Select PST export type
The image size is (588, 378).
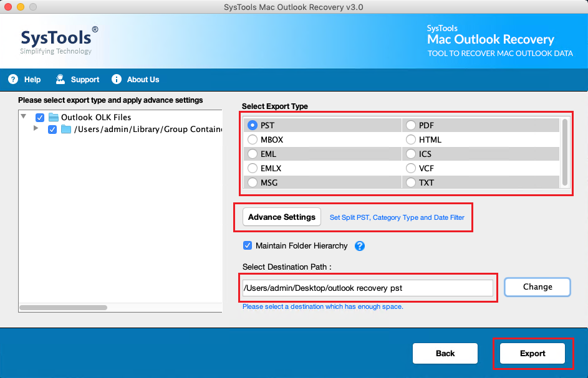(253, 125)
